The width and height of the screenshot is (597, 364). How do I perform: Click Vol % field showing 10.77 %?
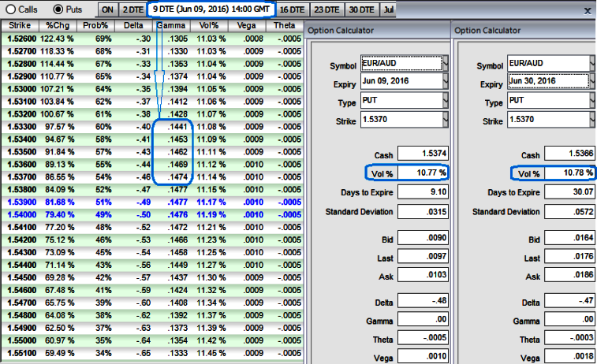click(x=423, y=173)
